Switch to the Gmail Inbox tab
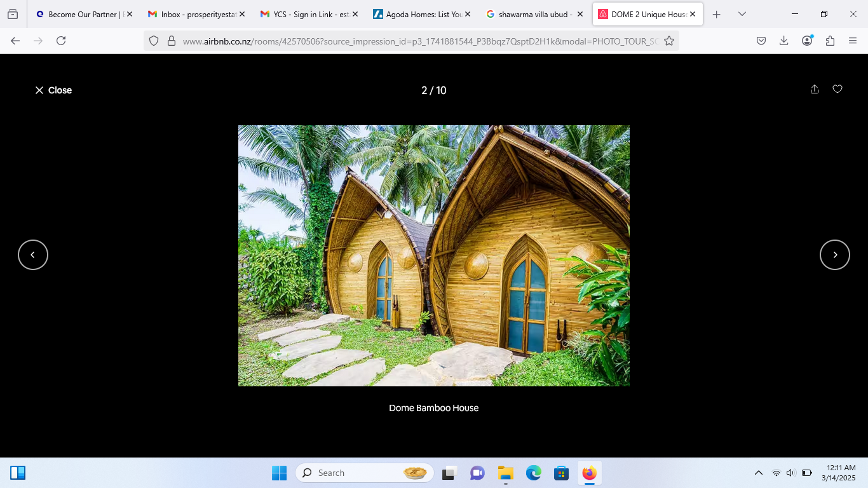This screenshot has height=488, width=868. (194, 14)
